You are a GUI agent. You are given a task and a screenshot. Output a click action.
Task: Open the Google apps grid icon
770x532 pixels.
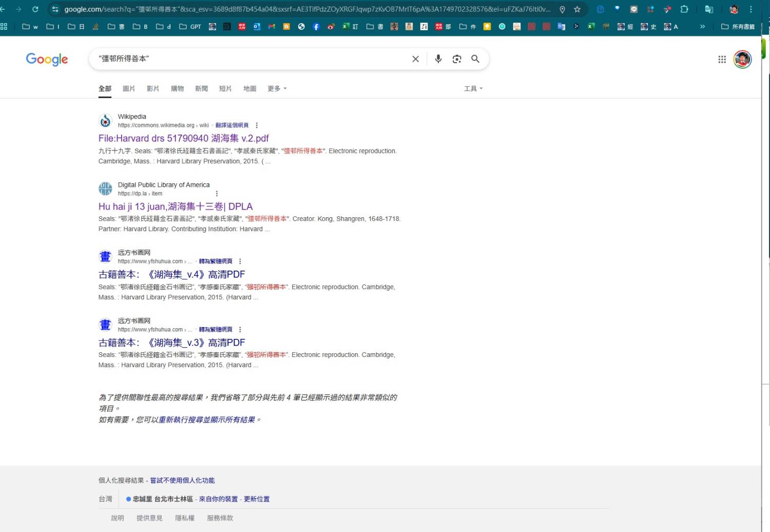(x=722, y=60)
